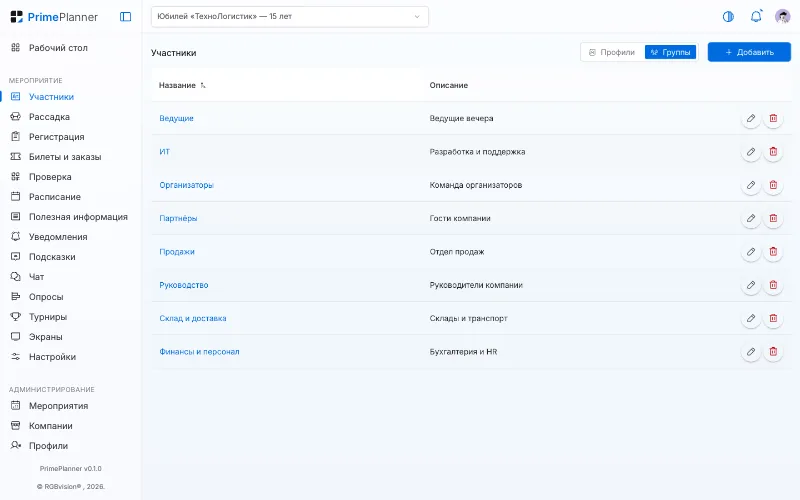Viewport: 800px width, 500px height.
Task: Click the Гости компании description cell
Action: pos(460,218)
